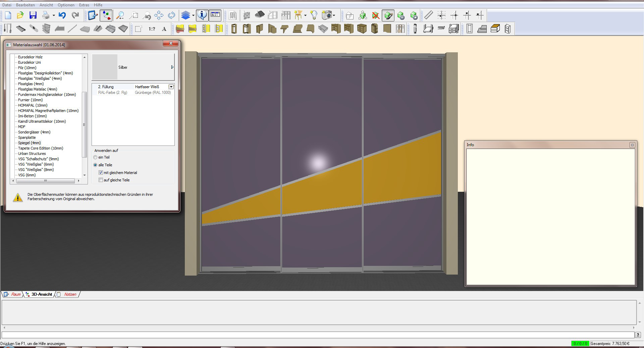644x348 pixels.
Task: Open the layers icon dropdown arrow
Action: coord(193,15)
